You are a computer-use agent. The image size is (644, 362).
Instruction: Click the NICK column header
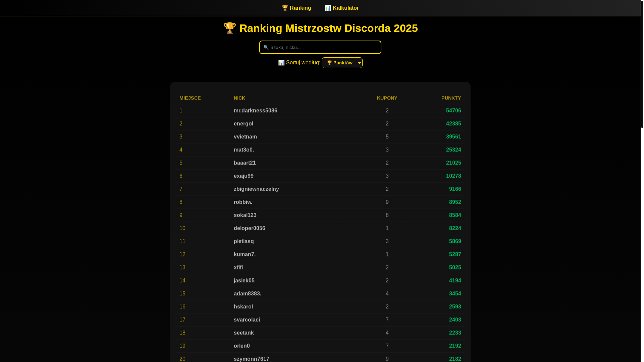coord(239,98)
